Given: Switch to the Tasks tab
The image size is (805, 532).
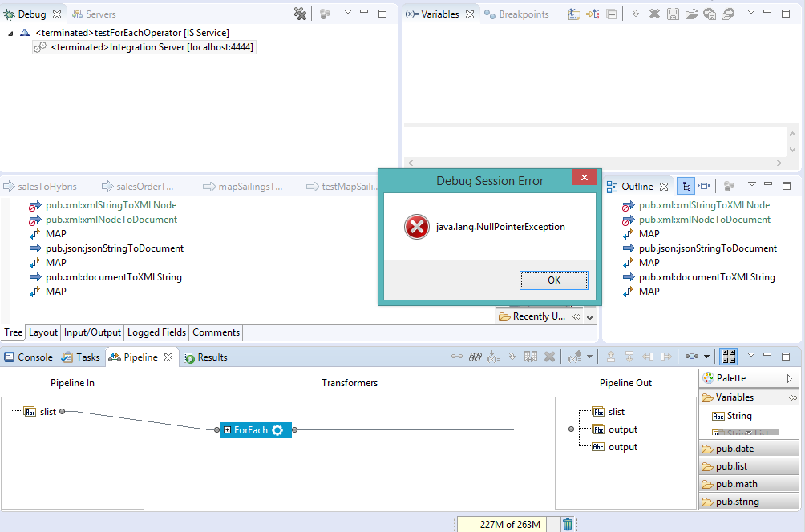Looking at the screenshot, I should click(x=81, y=357).
